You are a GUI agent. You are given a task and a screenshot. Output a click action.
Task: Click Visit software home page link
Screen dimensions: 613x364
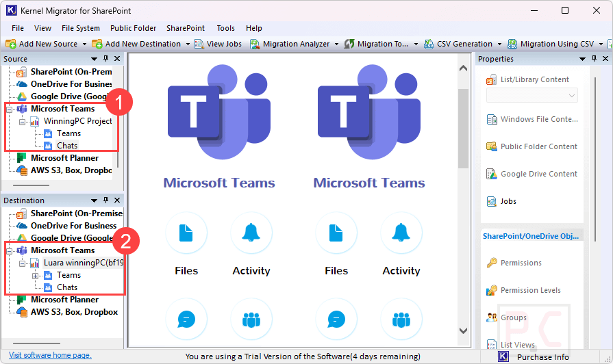(x=50, y=355)
